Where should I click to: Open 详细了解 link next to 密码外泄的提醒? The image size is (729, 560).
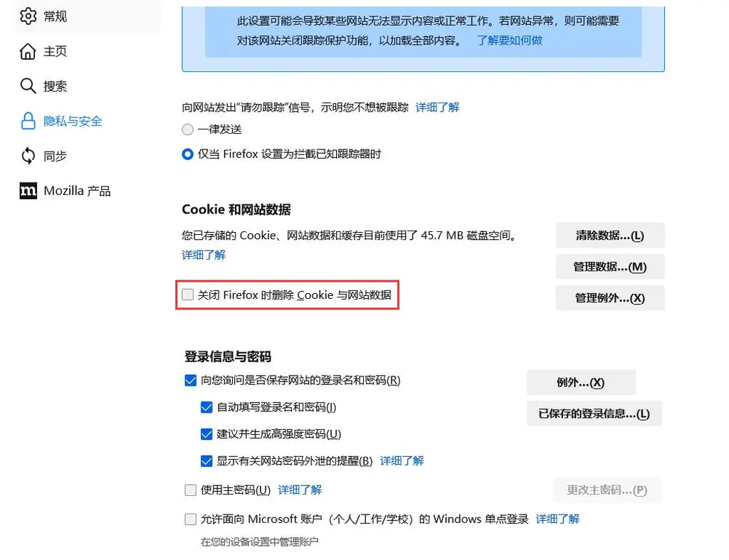click(402, 461)
